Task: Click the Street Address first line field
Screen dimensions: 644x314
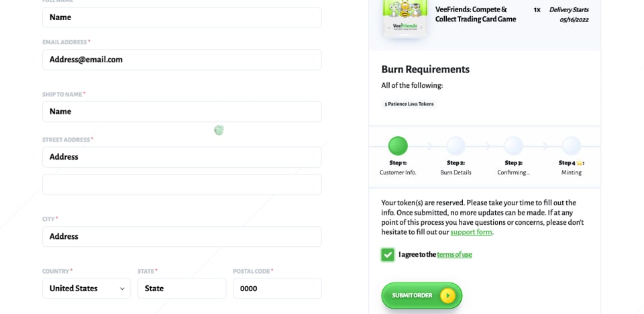Action: tap(181, 157)
